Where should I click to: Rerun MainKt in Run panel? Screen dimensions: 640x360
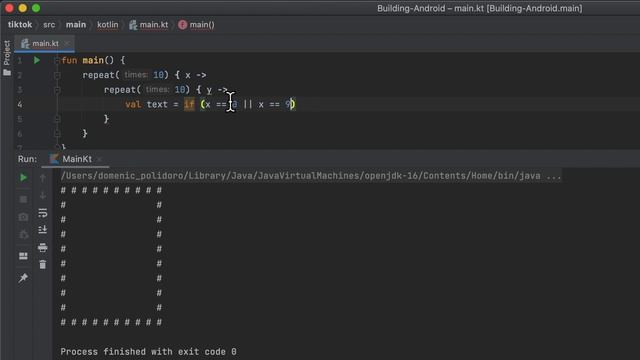pos(23,178)
